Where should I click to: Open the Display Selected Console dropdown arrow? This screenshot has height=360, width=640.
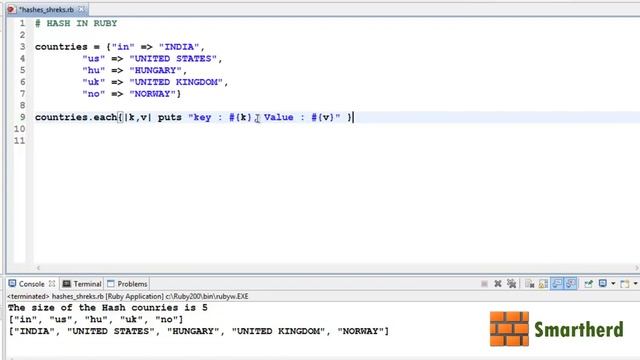[613, 284]
